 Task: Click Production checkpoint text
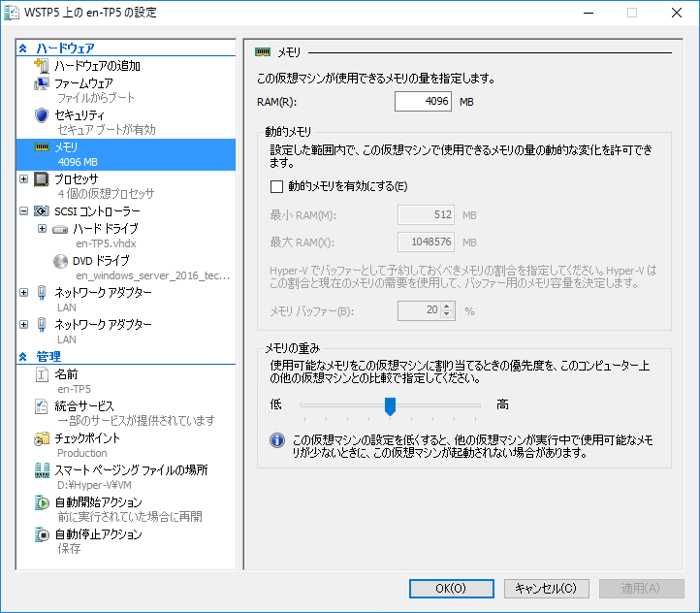tap(82, 453)
